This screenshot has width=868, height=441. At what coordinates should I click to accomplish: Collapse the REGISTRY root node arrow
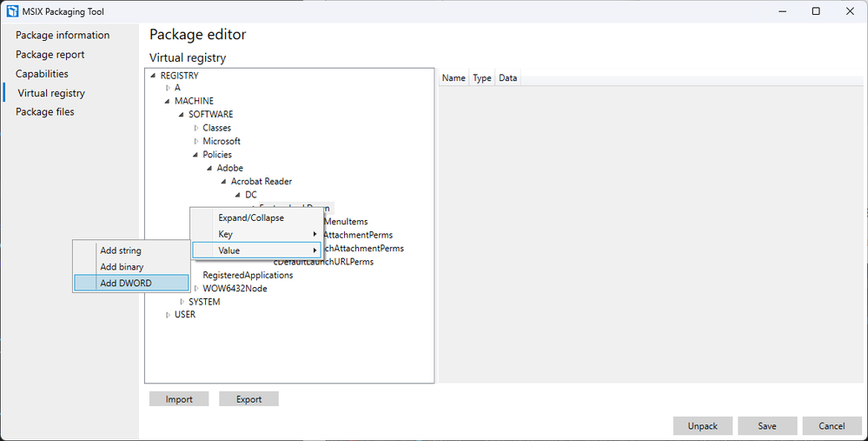click(153, 76)
